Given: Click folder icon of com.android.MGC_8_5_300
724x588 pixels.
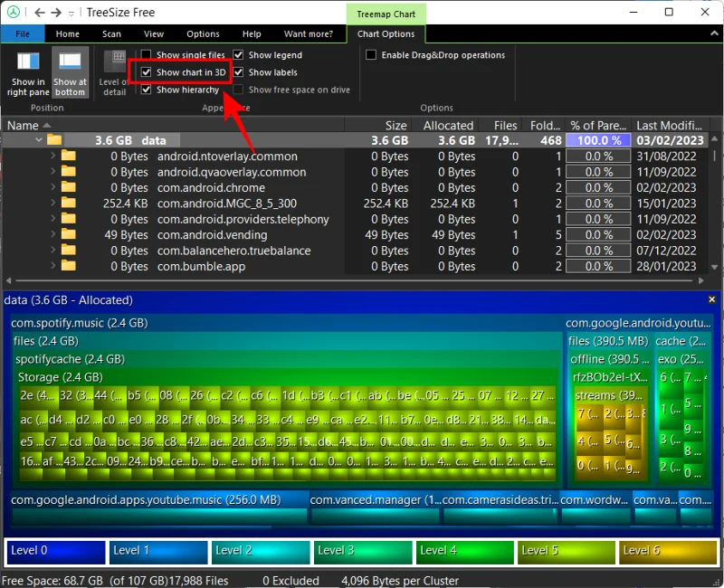Looking at the screenshot, I should tap(69, 203).
